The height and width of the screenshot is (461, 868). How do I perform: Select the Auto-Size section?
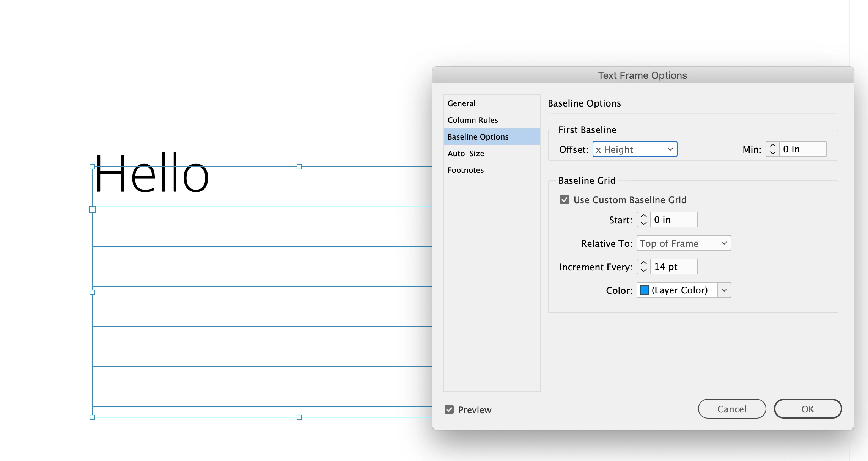pos(466,154)
